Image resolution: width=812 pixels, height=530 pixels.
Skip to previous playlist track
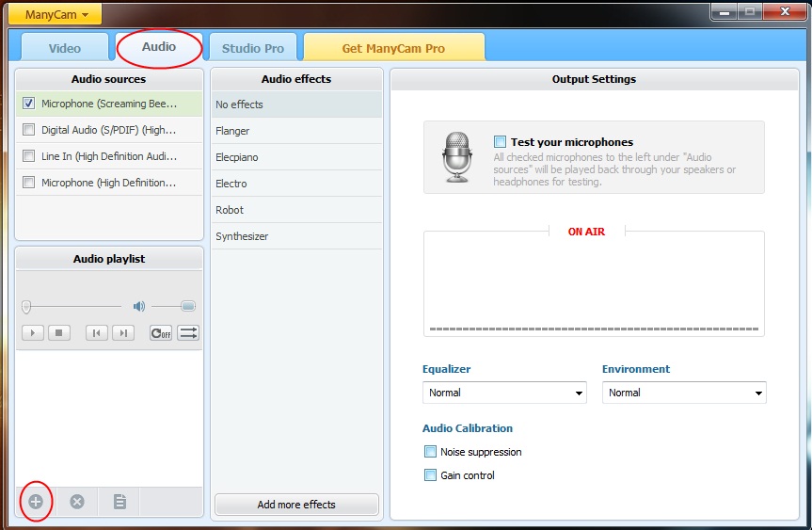pos(97,332)
